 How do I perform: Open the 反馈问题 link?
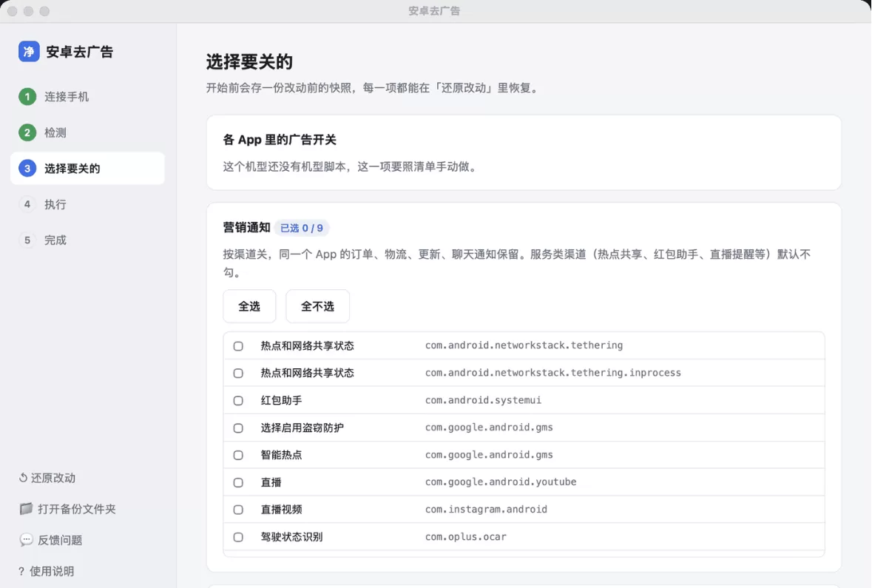click(51, 540)
